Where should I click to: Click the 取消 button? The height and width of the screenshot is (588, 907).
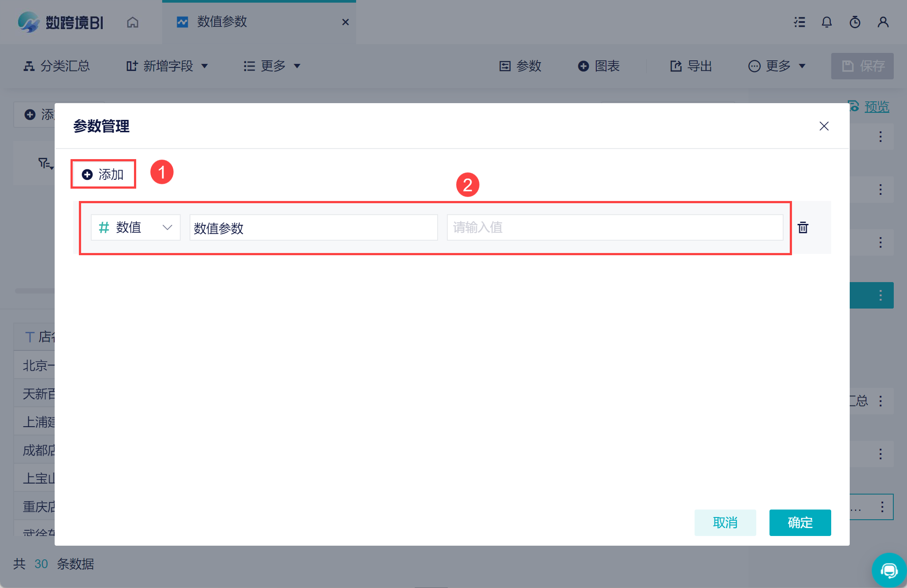tap(725, 523)
